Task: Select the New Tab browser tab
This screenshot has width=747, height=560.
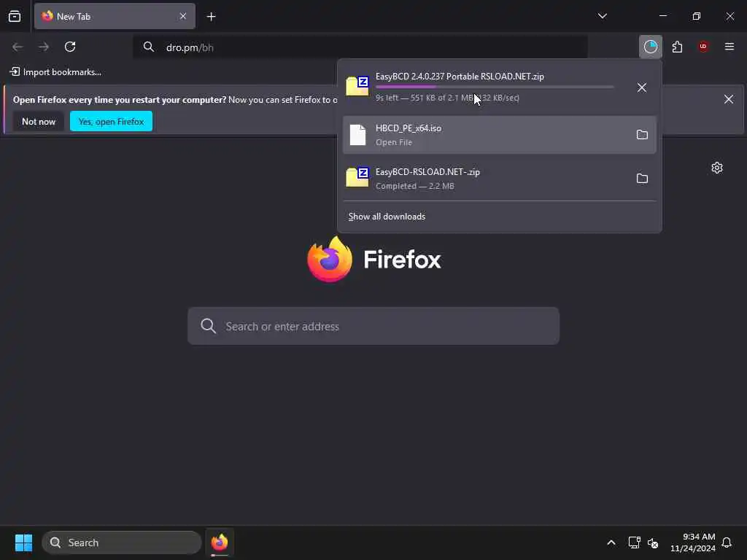Action: point(115,16)
